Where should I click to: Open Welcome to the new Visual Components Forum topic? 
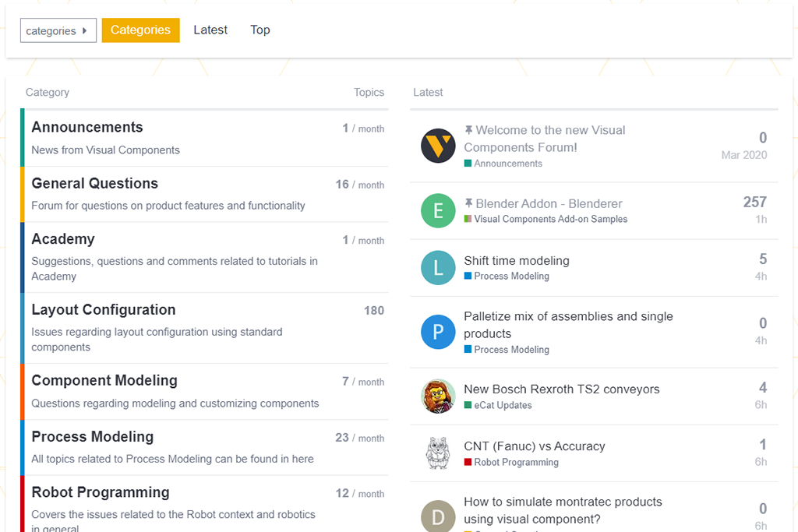[545, 139]
